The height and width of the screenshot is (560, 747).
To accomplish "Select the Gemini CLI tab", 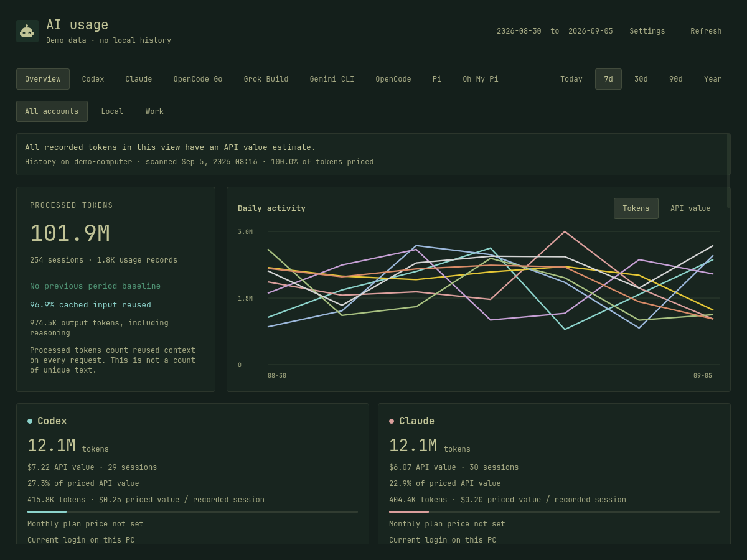I will [332, 79].
